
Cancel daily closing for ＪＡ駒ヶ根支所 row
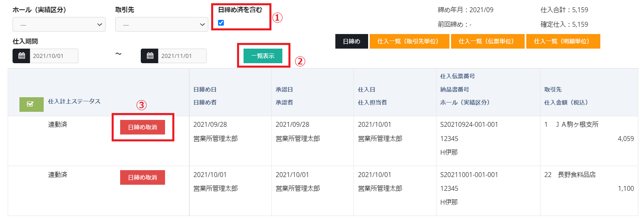coord(142,127)
